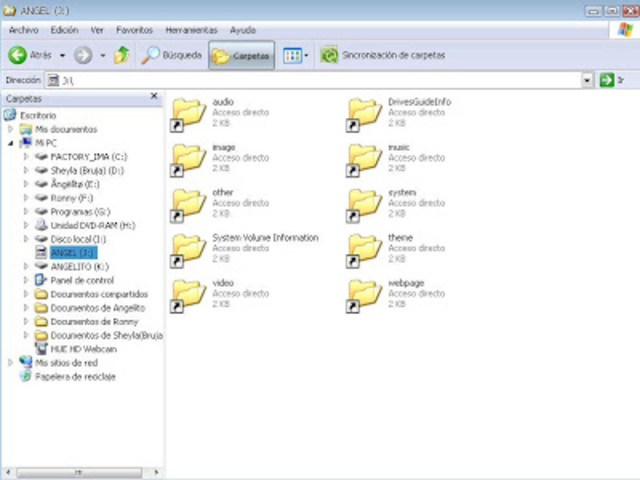Click Sincronización de carpetas button

(x=383, y=55)
